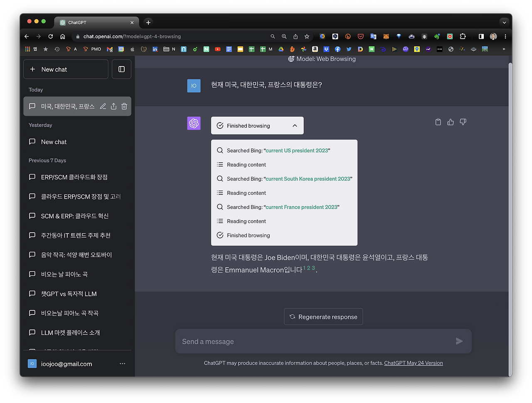Bookmark this page with the star icon
The width and height of the screenshot is (532, 403).
(307, 37)
